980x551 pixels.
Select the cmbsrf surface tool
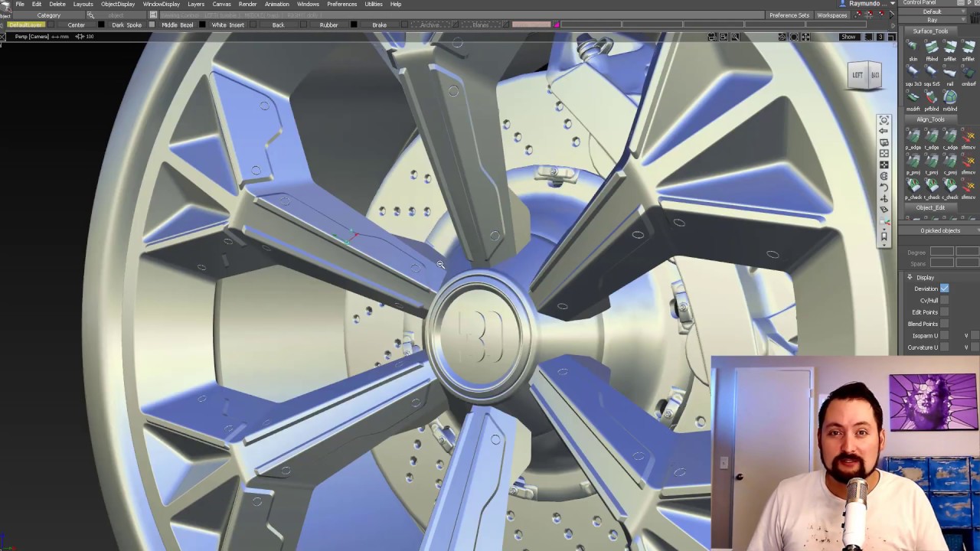[x=969, y=74]
